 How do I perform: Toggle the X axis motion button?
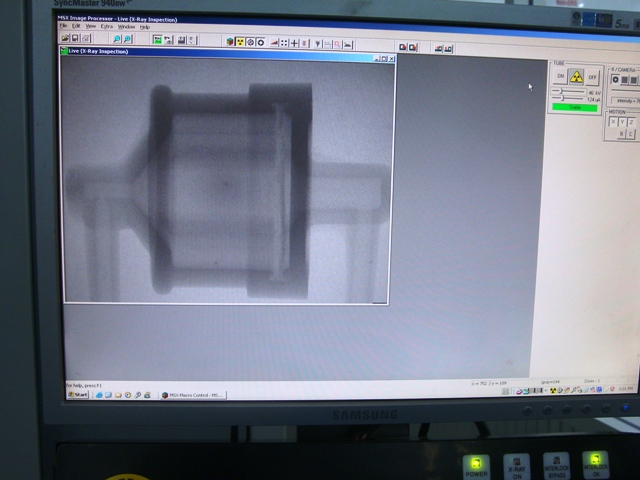614,122
